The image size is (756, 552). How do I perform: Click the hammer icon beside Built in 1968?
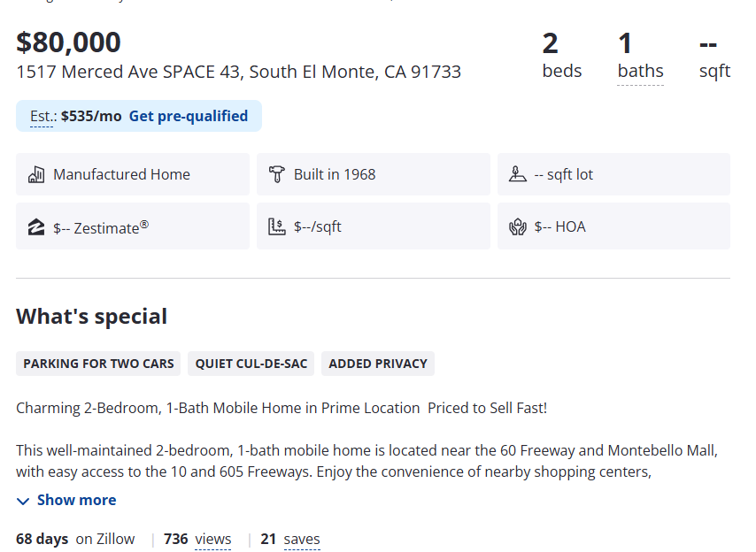[x=277, y=174]
